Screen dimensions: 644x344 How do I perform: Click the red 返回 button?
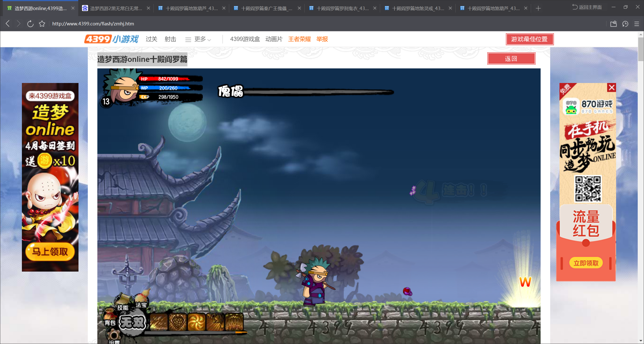click(x=511, y=59)
